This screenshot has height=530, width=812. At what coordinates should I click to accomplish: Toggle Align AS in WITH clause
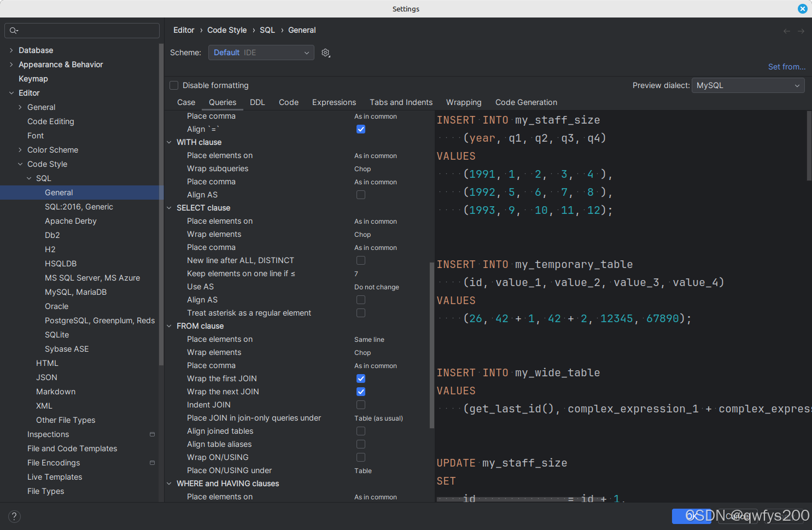coord(361,195)
